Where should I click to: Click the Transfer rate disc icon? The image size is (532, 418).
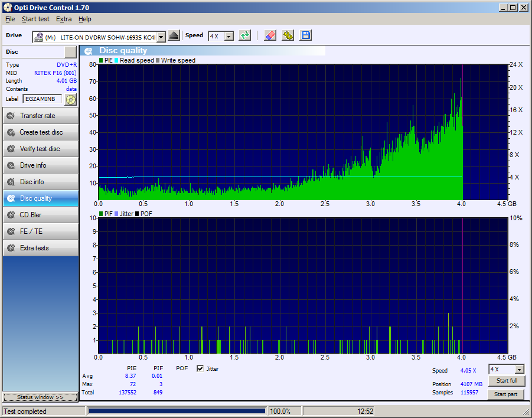(11, 116)
